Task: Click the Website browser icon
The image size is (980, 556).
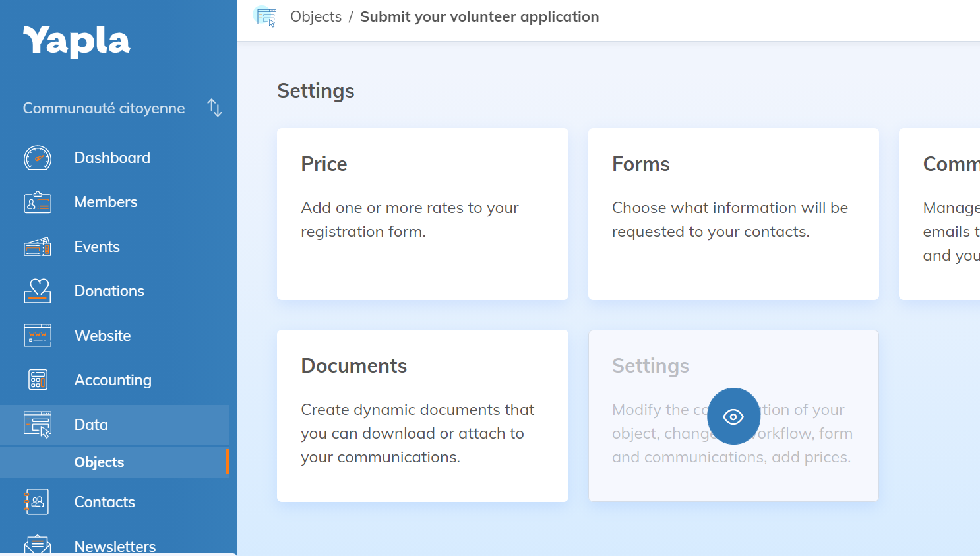Action: pyautogui.click(x=38, y=336)
